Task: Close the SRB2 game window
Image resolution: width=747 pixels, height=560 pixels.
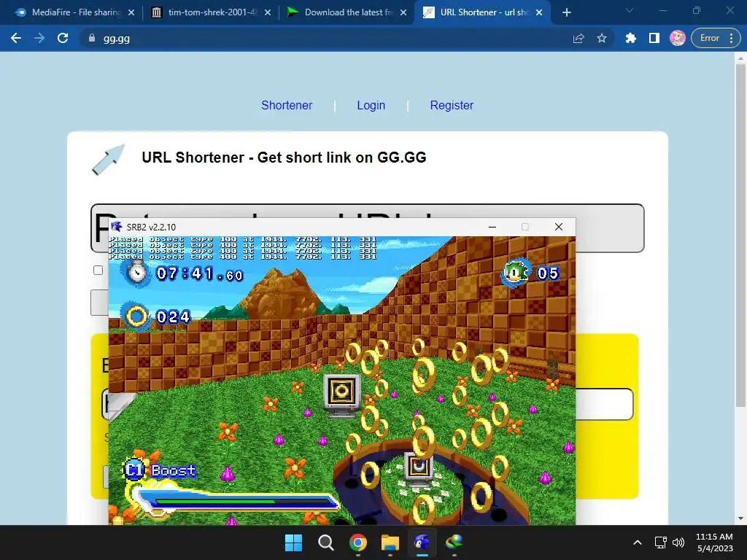Action: (x=559, y=227)
